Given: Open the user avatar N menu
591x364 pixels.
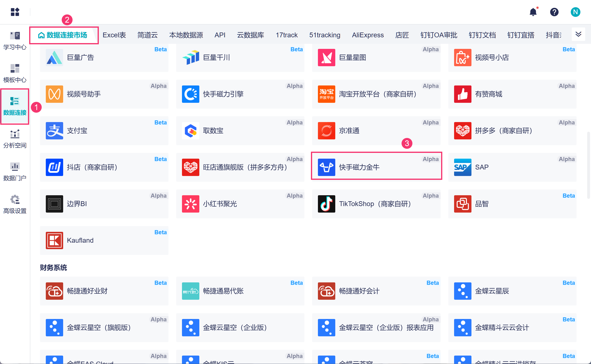Looking at the screenshot, I should click(x=575, y=12).
